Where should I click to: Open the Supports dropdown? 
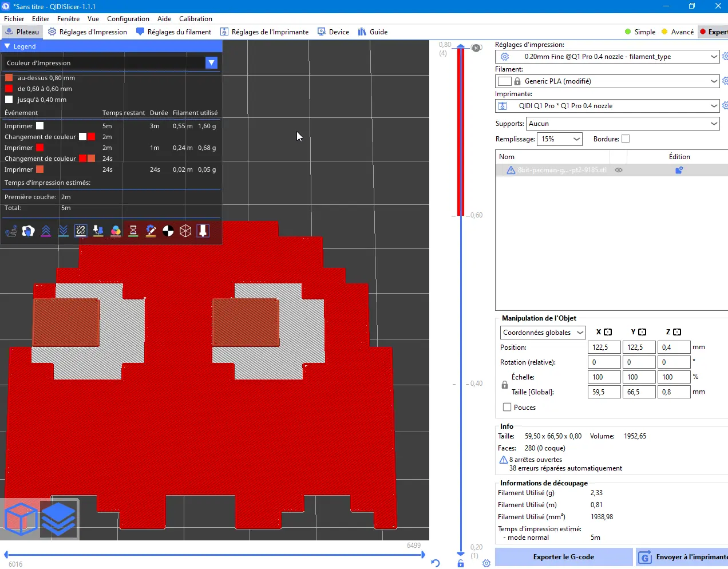click(623, 124)
